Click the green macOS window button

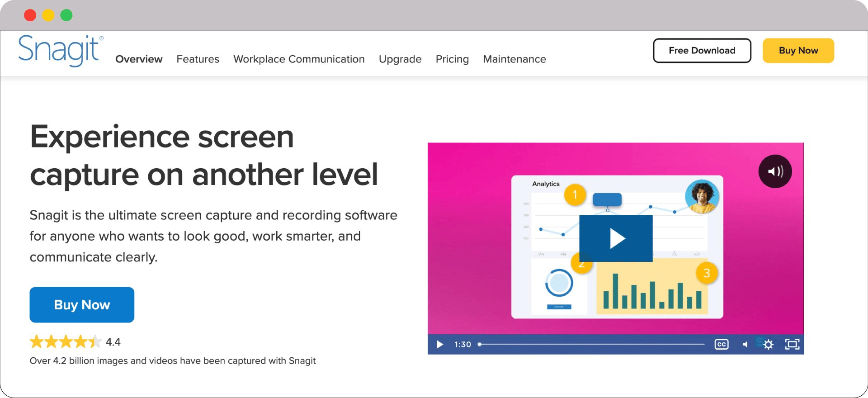(66, 15)
